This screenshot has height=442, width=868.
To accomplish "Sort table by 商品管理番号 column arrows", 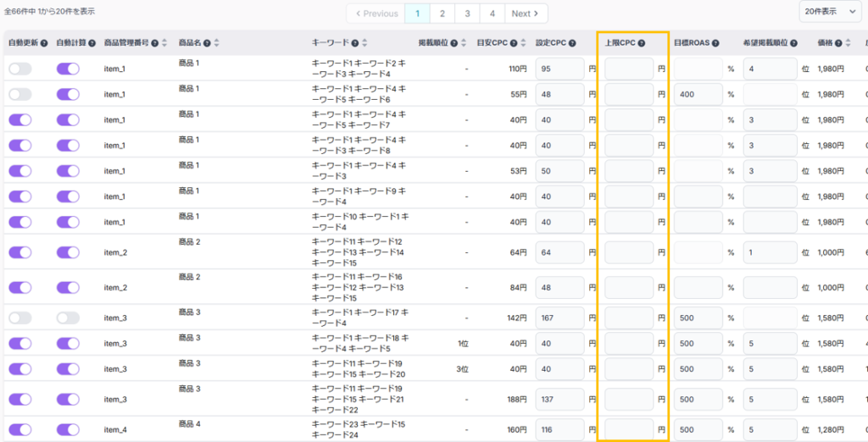I will 164,43.
